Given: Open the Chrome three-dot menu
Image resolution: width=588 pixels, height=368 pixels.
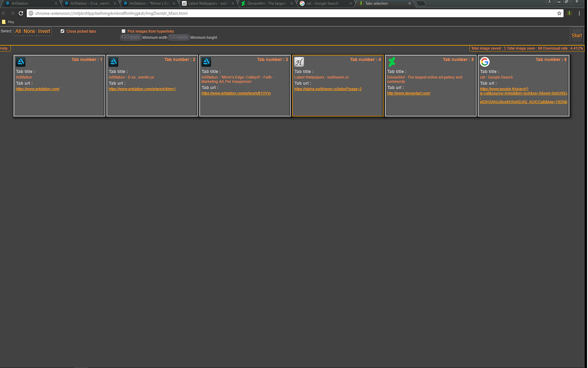Looking at the screenshot, I should (579, 13).
